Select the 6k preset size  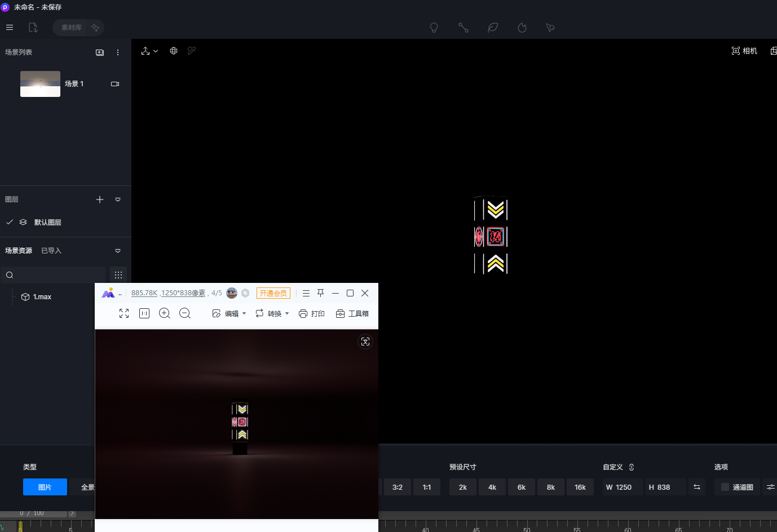[x=522, y=487]
